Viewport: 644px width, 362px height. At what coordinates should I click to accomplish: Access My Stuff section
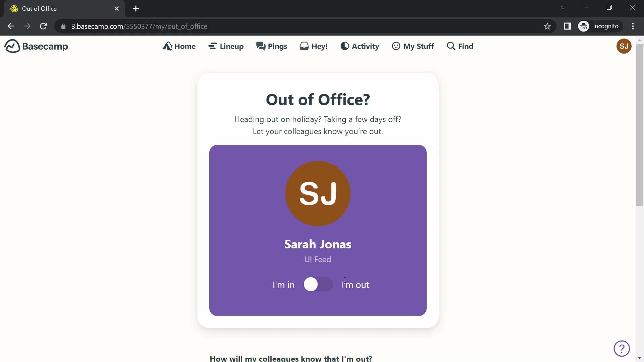click(413, 46)
